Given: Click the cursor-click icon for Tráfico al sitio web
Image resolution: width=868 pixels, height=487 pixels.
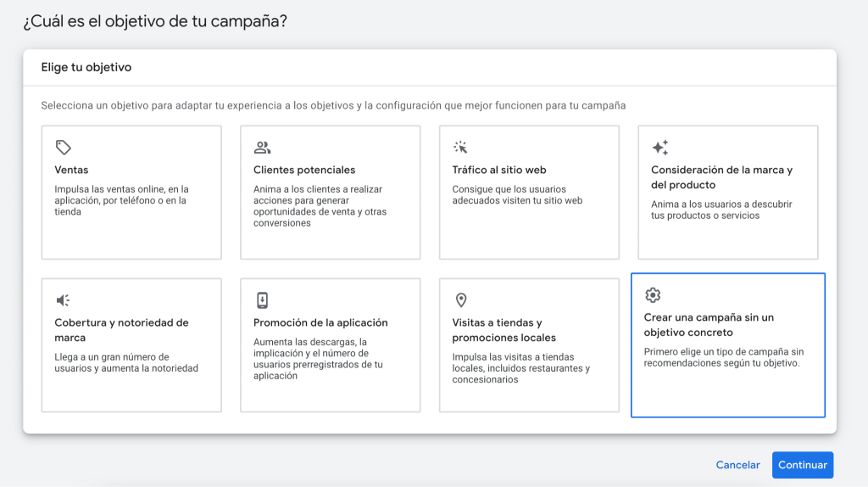Looking at the screenshot, I should click(x=460, y=147).
